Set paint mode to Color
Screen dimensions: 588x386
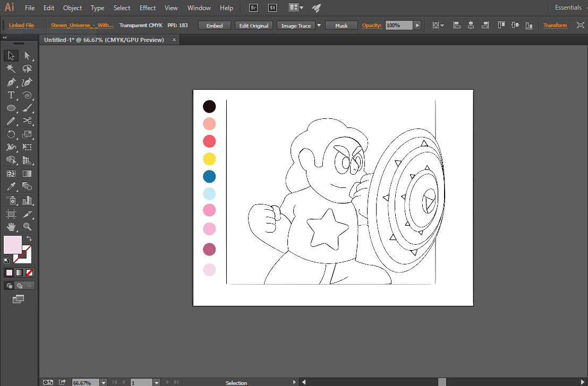coord(10,273)
